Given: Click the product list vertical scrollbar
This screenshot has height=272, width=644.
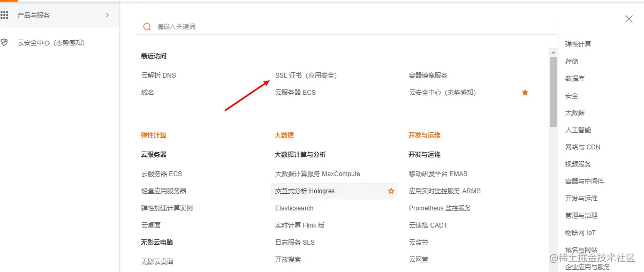Looking at the screenshot, I should (553, 91).
